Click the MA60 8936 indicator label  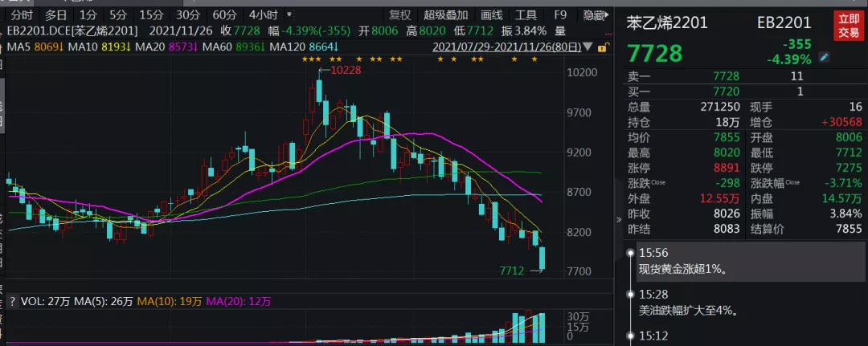[234, 47]
